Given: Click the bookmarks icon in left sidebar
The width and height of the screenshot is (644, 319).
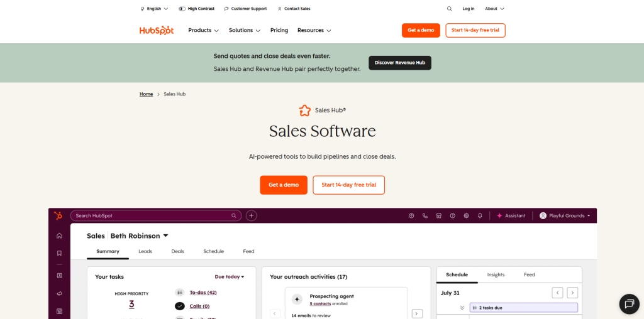Looking at the screenshot, I should (x=59, y=254).
